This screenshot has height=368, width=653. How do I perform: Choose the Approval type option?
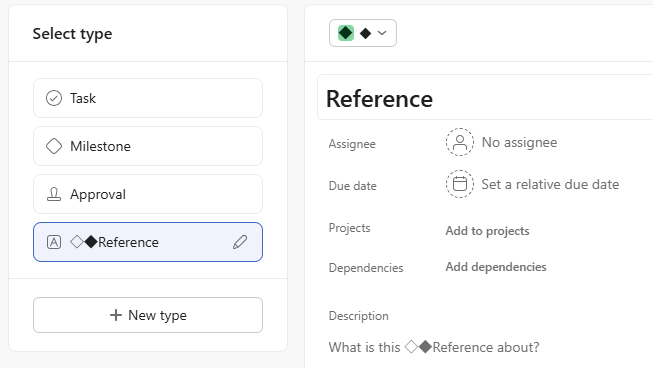(148, 194)
